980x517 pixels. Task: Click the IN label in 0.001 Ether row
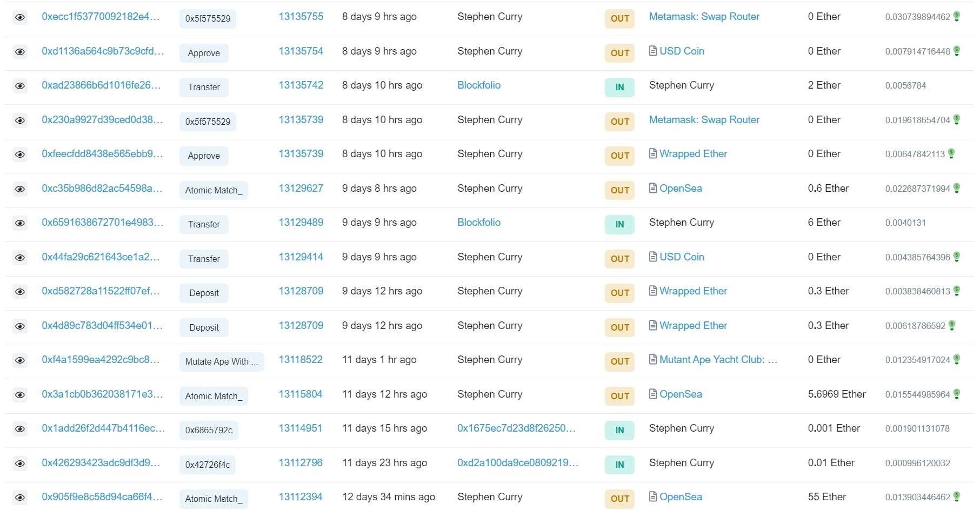click(619, 430)
